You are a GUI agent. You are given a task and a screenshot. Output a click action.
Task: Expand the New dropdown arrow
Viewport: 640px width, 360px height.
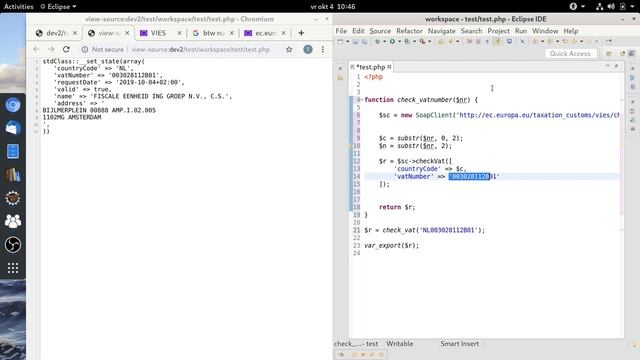click(x=347, y=41)
